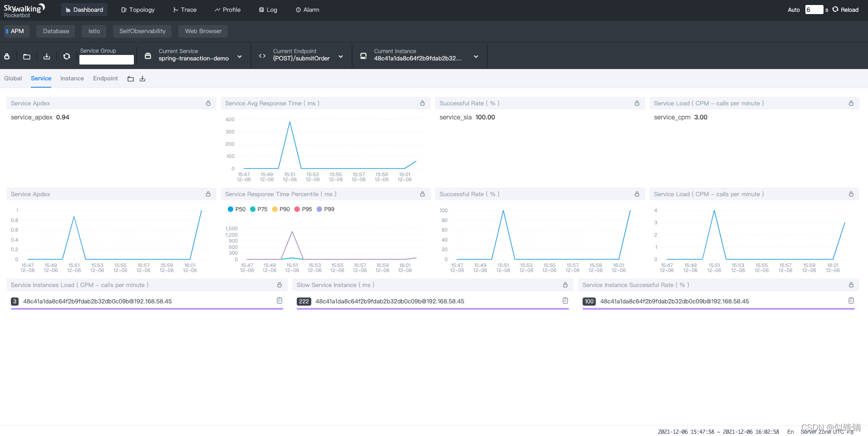Click the download export icon in dark toolbar
Screen dimensions: 868x436
[x=47, y=56]
